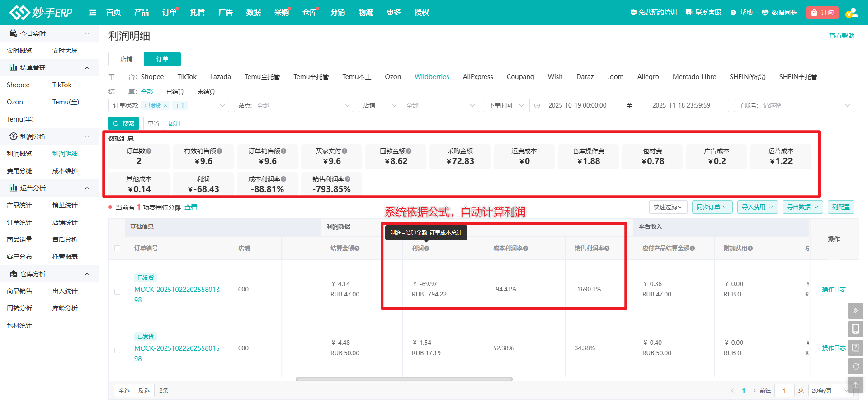The width and height of the screenshot is (868, 404).
Task: Check the first order row checkbox
Action: (x=118, y=291)
